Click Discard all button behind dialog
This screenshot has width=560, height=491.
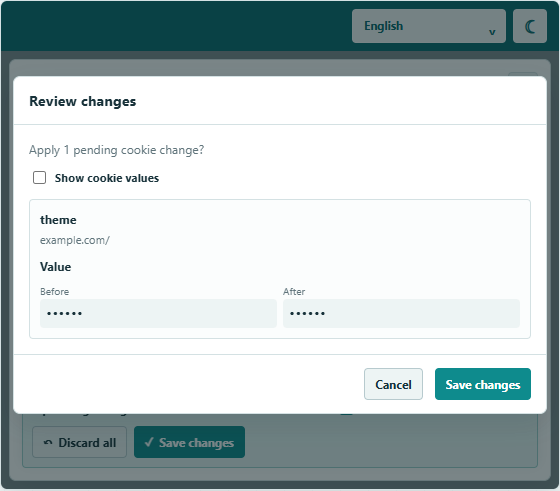point(79,442)
